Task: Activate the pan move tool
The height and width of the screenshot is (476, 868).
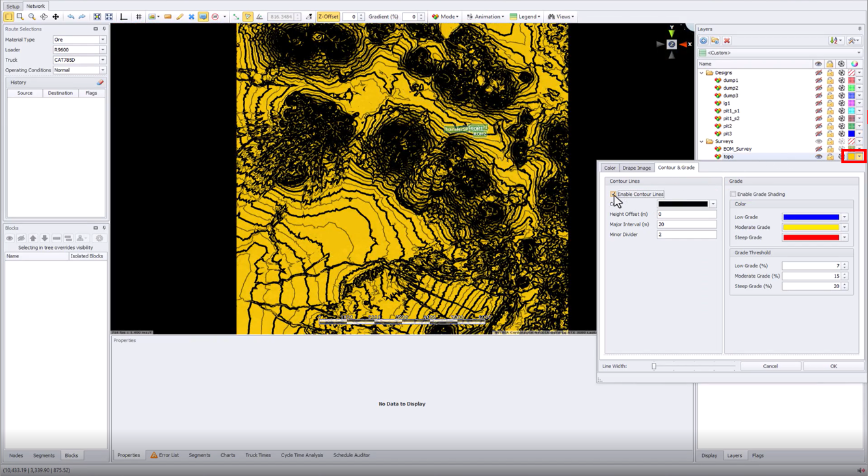Action: [56, 17]
